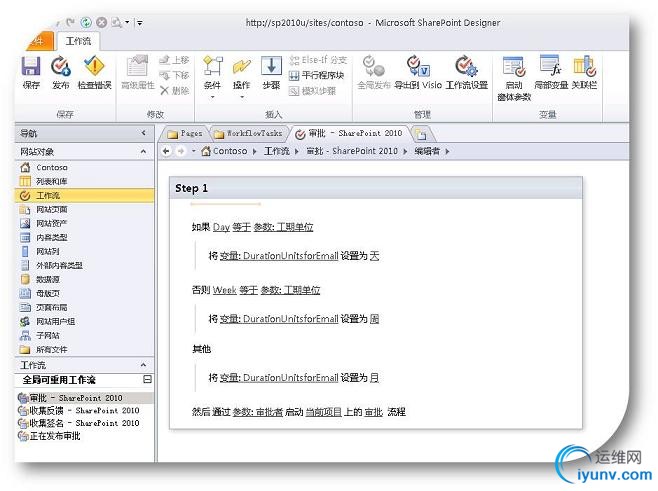The height and width of the screenshot is (491, 658).
Task: Insert an 操作 action
Action: [242, 72]
